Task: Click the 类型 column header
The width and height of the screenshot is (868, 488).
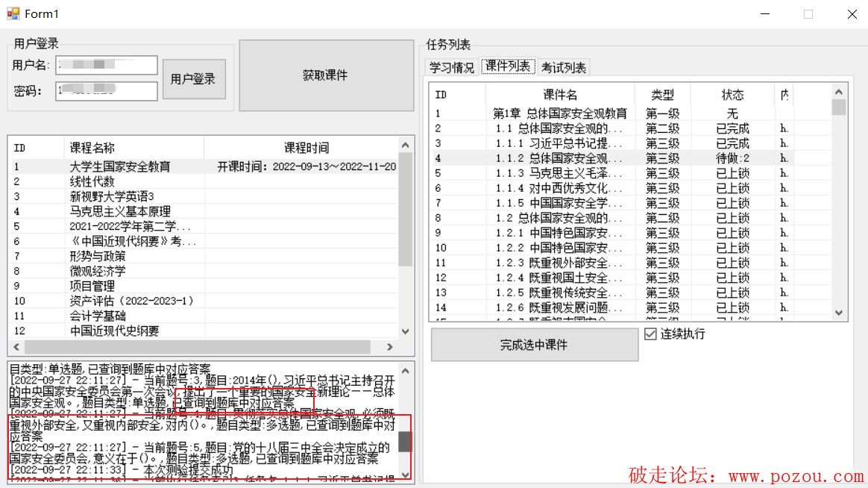Action: tap(663, 96)
